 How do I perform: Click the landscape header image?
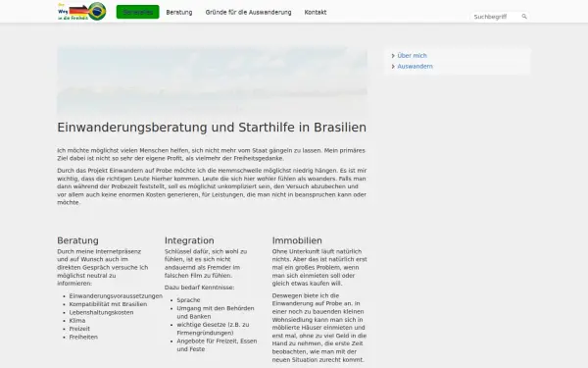(212, 80)
